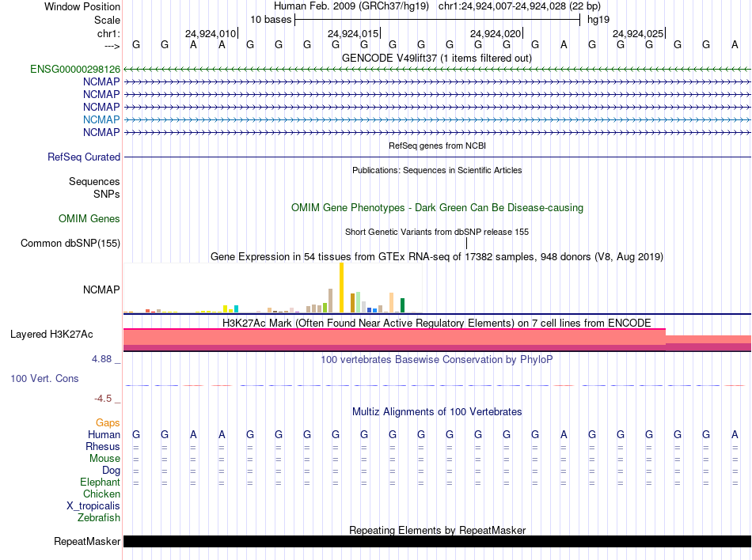Click the Common dbSNP(155) variant tick mark

(x=466, y=244)
